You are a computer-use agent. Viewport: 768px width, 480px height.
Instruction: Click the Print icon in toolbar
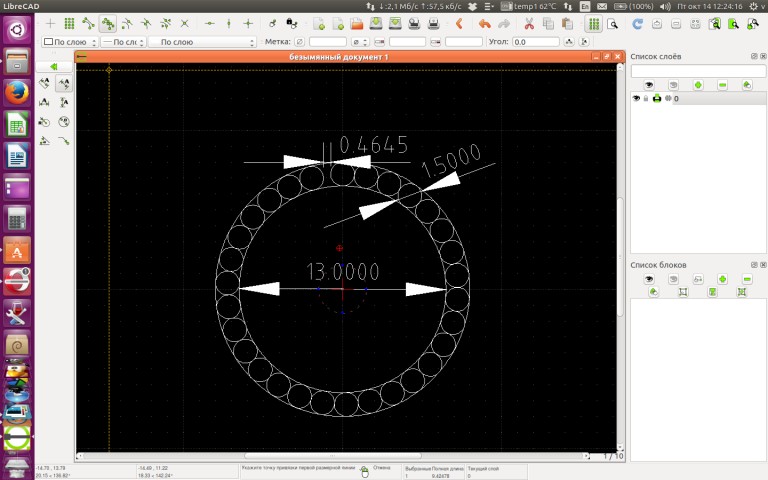(413, 23)
